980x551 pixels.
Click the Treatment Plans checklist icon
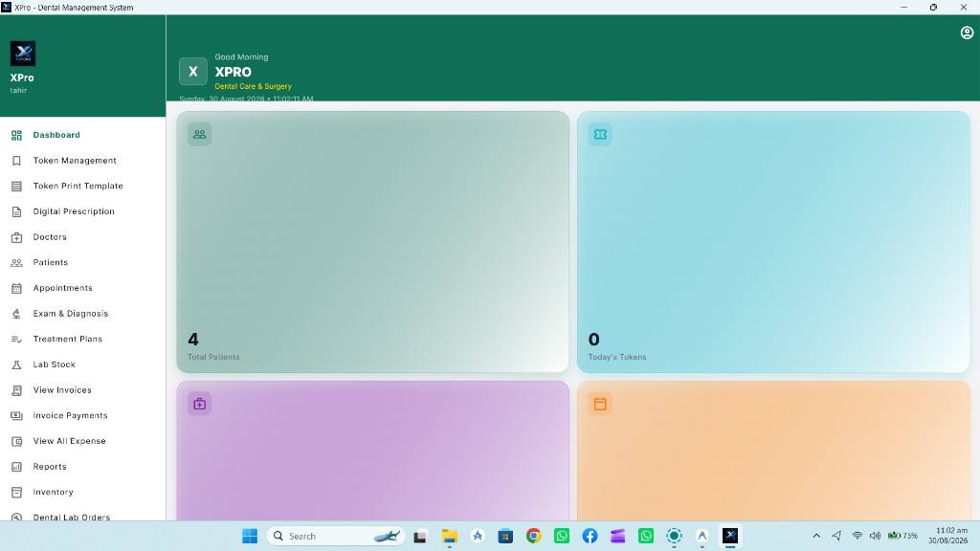point(17,340)
